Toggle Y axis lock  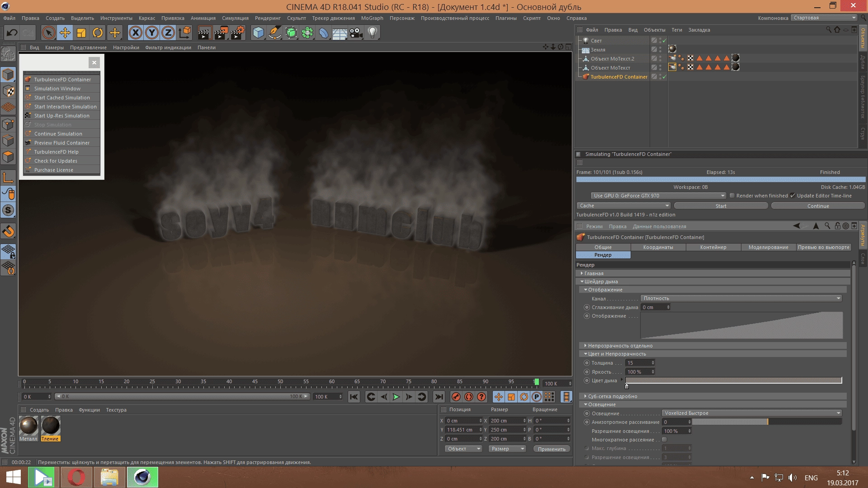coord(152,33)
